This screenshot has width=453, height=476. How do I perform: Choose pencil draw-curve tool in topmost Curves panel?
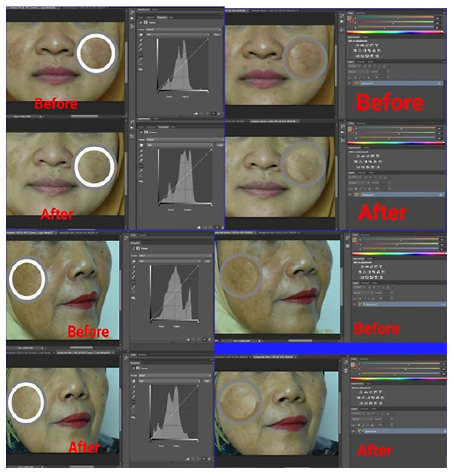click(x=141, y=59)
